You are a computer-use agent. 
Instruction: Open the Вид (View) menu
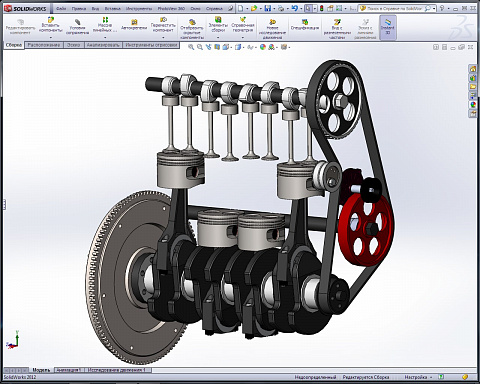(95, 9)
